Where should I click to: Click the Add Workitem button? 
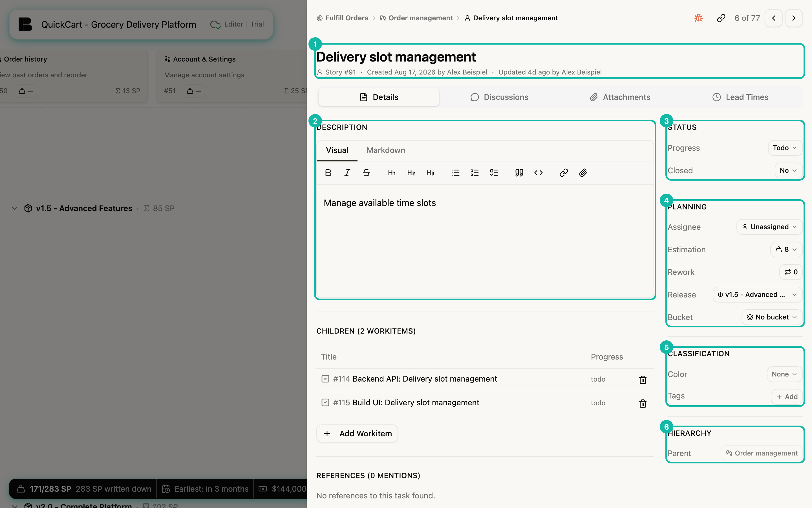coord(357,433)
